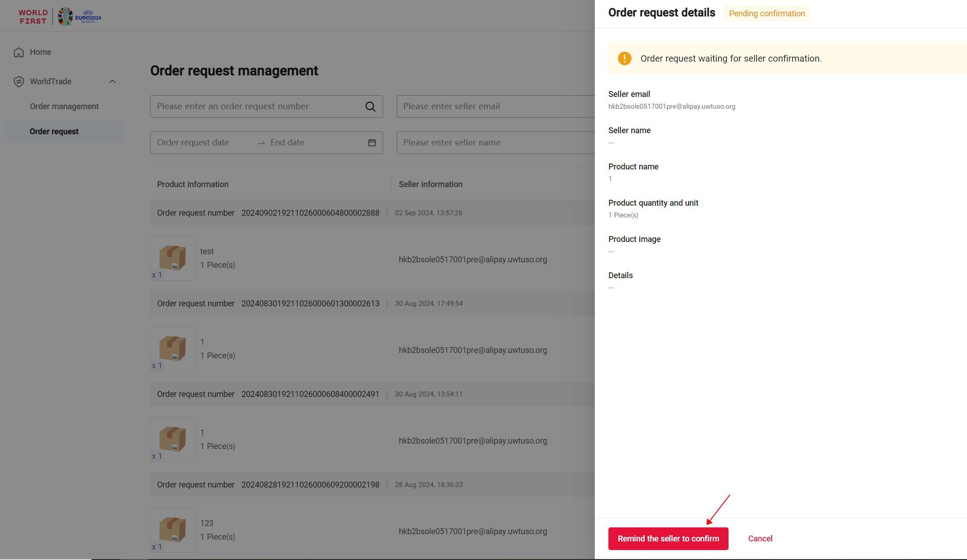Click the Cancel button in details panel
The width and height of the screenshot is (967, 560).
(760, 539)
